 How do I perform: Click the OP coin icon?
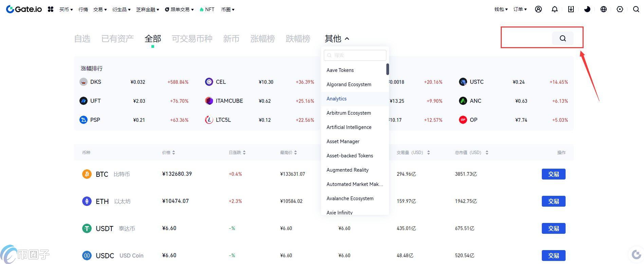click(x=463, y=120)
